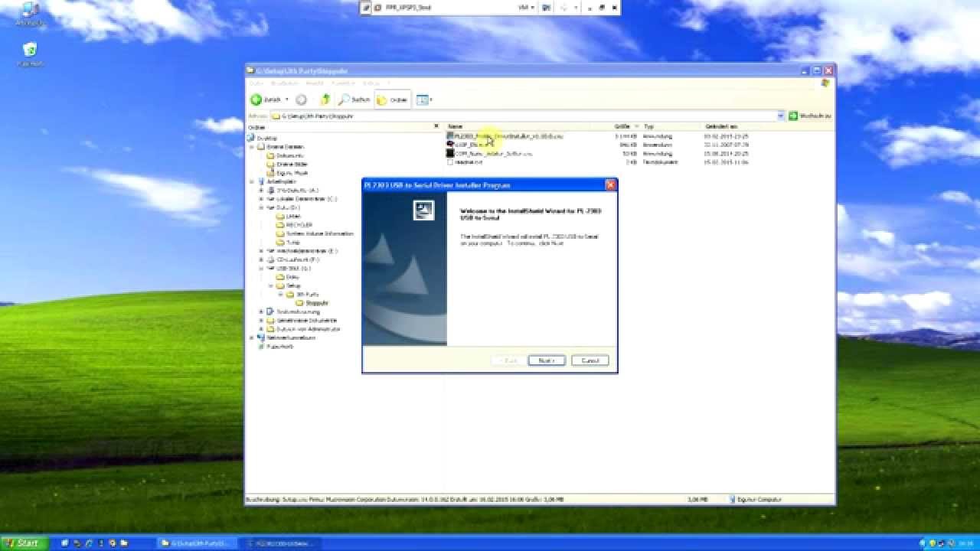Viewport: 980px width, 551px height.
Task: Switch to the PL2303 installer taskbar button
Action: (x=282, y=543)
